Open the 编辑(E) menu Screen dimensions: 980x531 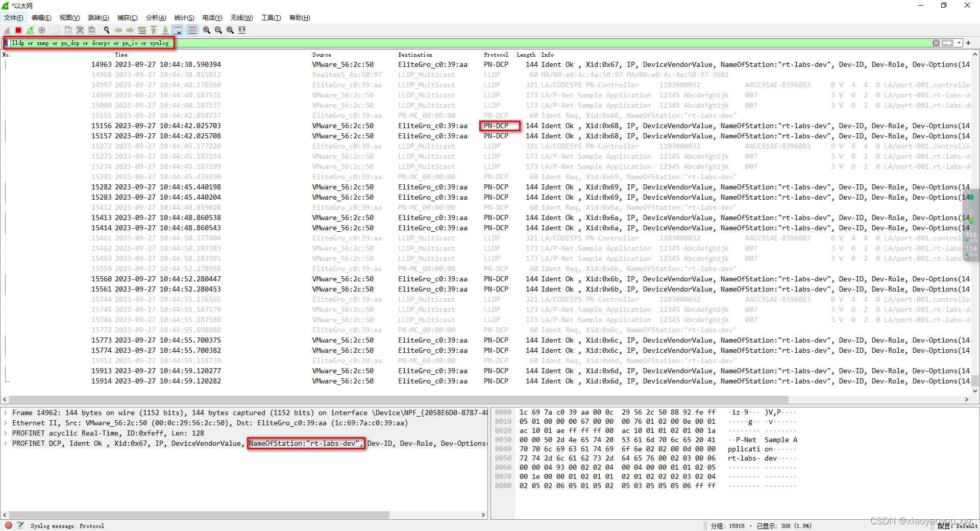click(x=41, y=18)
